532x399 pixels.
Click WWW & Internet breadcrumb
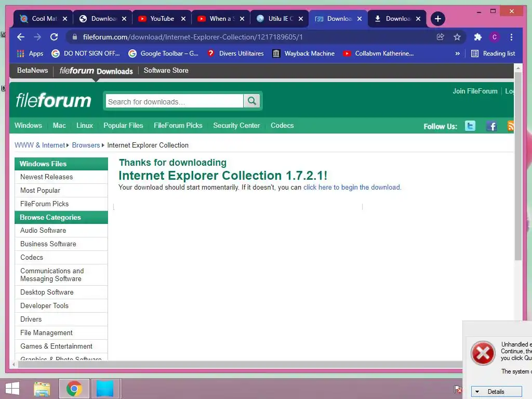click(39, 145)
